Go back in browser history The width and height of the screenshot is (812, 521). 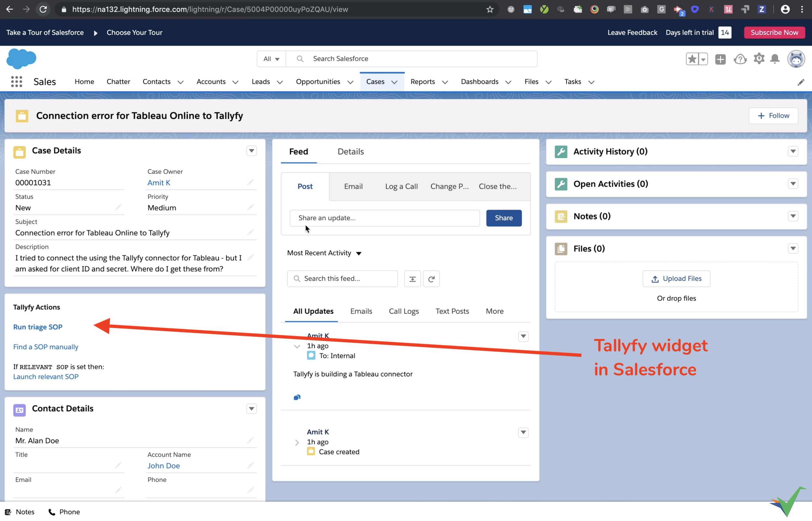pos(9,9)
